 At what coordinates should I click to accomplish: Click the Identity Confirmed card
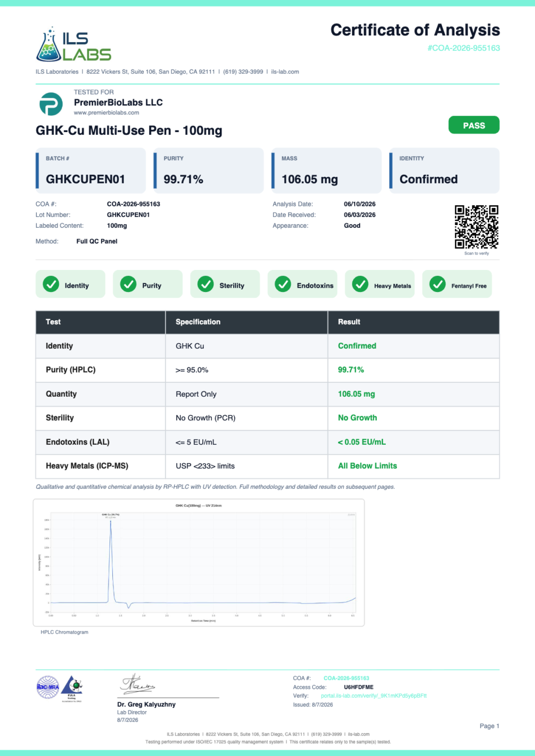pos(445,171)
